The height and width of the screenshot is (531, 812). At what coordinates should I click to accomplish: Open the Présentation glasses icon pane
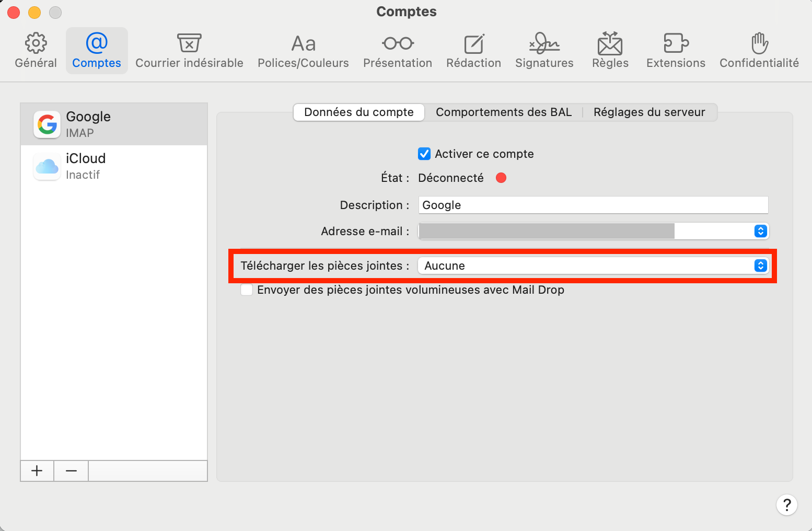click(x=398, y=51)
